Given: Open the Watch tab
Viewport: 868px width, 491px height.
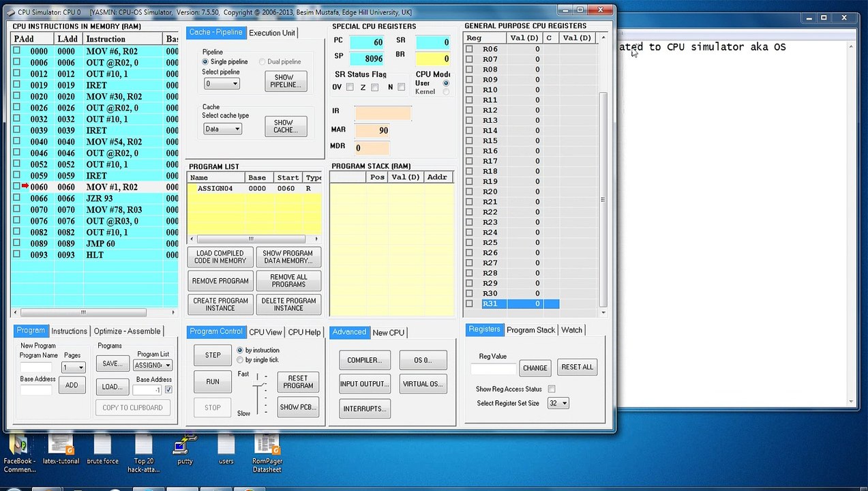Looking at the screenshot, I should click(x=571, y=330).
